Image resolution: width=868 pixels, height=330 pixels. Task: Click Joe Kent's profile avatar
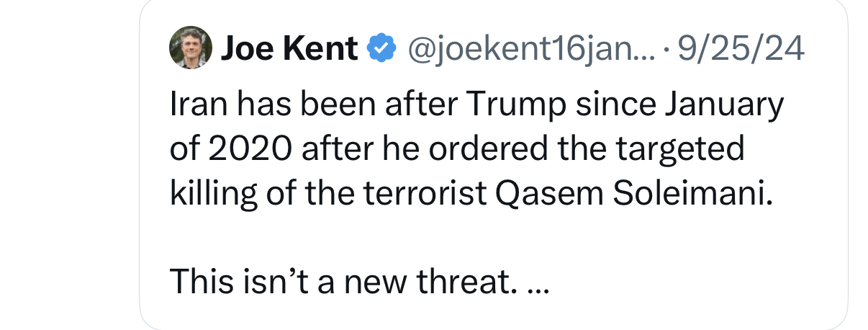click(x=190, y=49)
